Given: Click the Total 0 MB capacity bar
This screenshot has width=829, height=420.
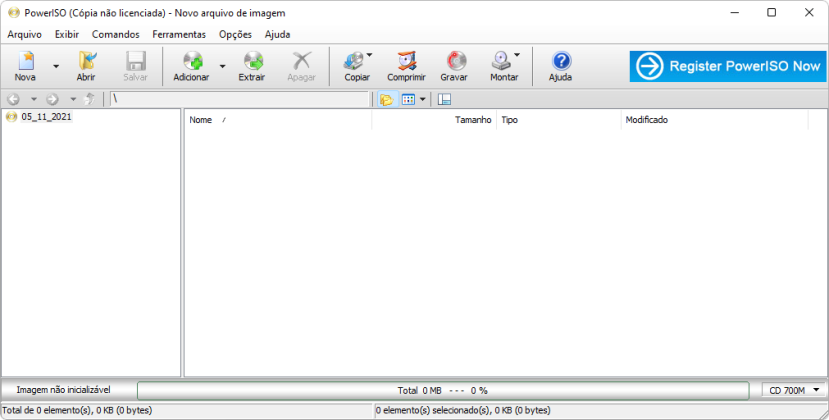Looking at the screenshot, I should (443, 390).
